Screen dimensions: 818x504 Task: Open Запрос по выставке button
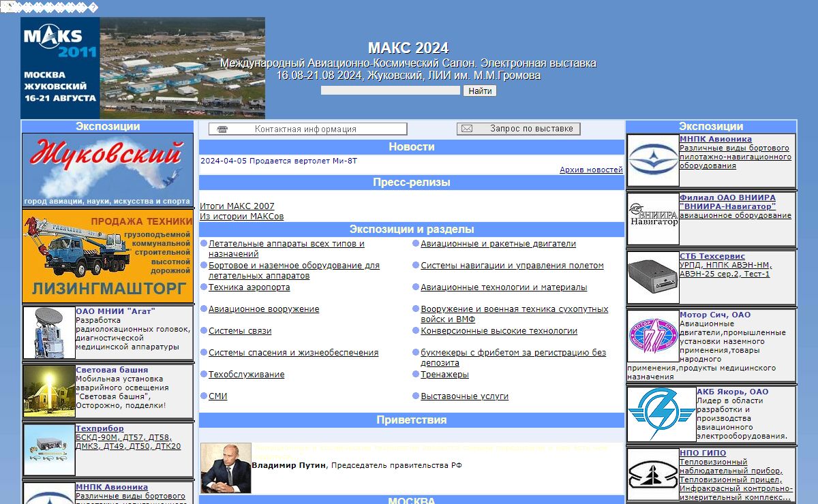click(x=519, y=129)
